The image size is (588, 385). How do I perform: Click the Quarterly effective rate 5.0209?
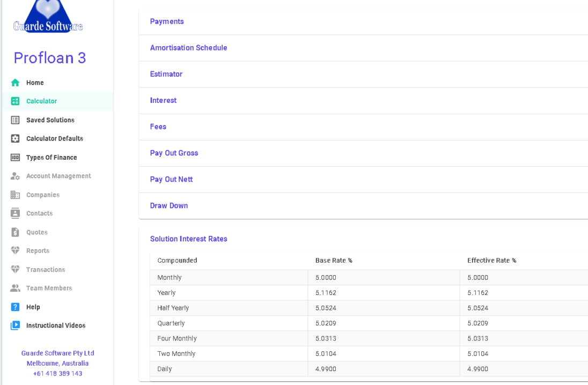pyautogui.click(x=477, y=323)
